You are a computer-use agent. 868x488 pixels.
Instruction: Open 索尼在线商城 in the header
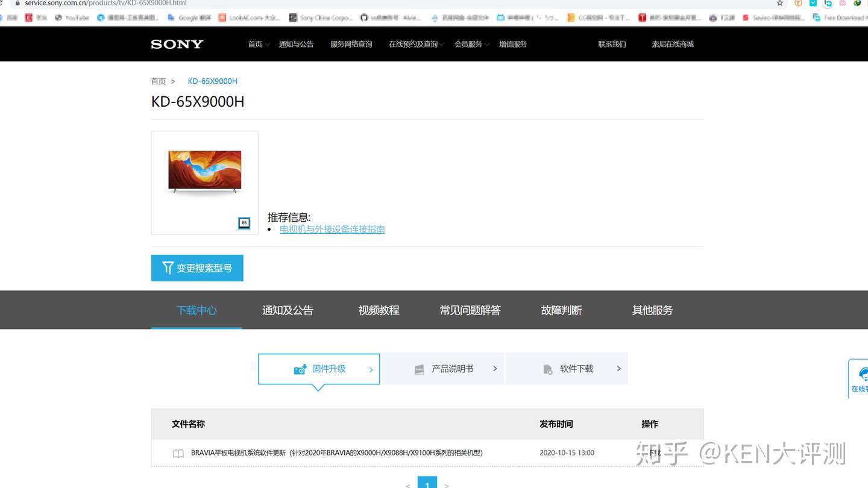[673, 44]
